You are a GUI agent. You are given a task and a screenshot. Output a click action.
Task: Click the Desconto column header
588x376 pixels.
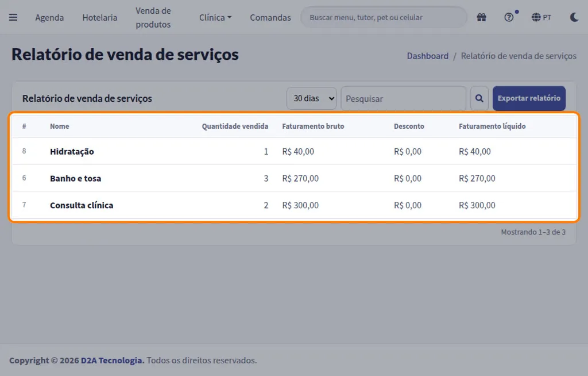409,126
